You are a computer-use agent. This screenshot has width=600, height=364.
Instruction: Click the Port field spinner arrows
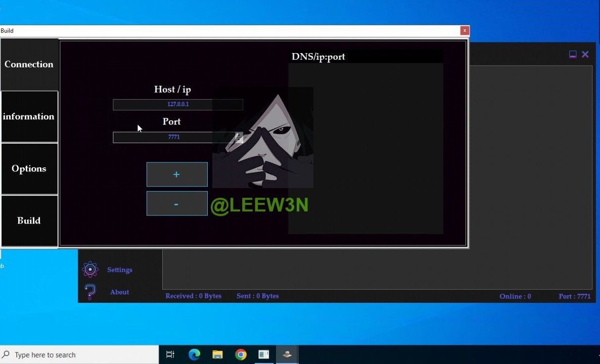[239, 137]
